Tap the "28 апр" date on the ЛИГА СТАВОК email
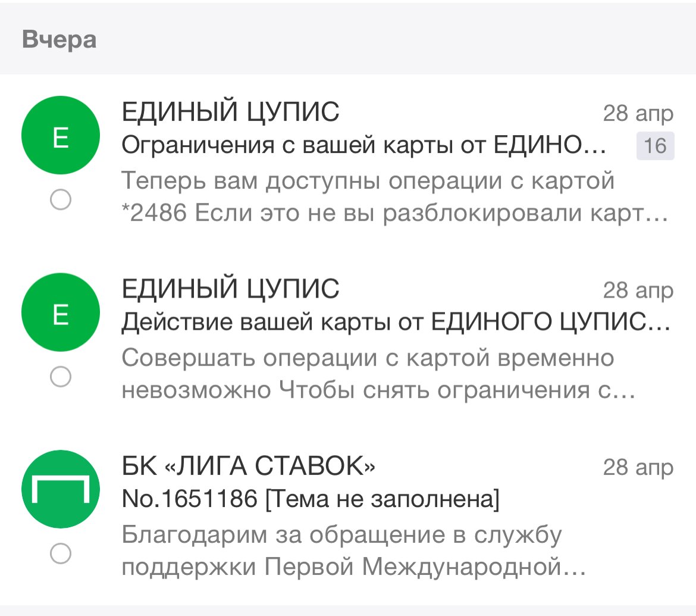Image resolution: width=696 pixels, height=616 pixels. click(638, 468)
